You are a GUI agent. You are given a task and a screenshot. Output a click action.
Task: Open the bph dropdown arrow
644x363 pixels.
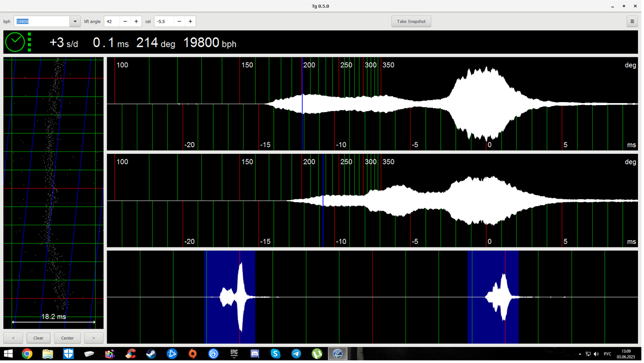[x=75, y=22]
